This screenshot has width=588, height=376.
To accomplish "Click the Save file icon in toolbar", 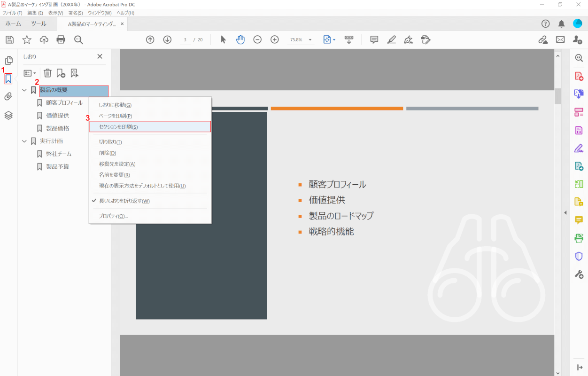I will [x=9, y=40].
